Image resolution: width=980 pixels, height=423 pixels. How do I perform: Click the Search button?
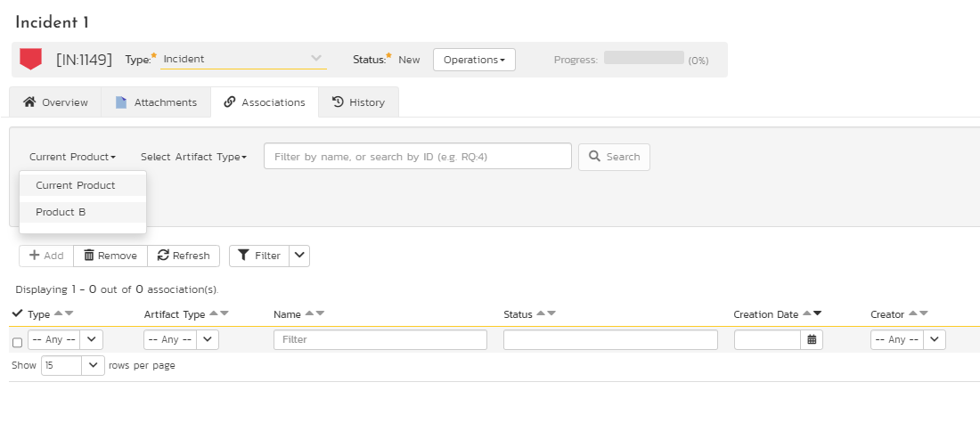click(x=615, y=157)
